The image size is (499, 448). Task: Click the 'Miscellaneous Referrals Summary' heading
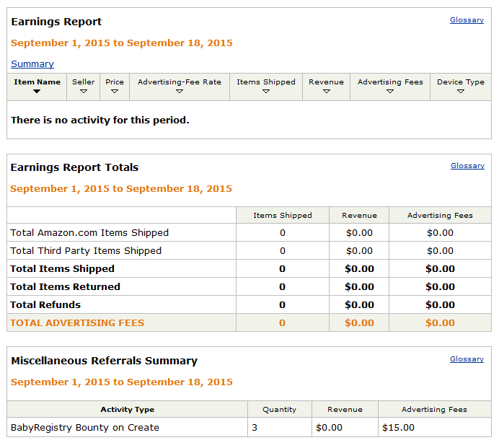pos(104,361)
